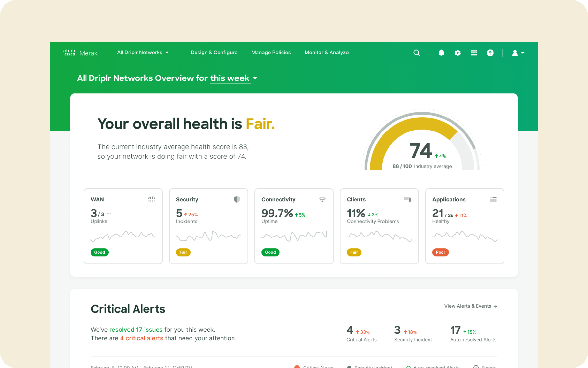Open the Connectivity card title
The image size is (588, 368).
point(278,200)
